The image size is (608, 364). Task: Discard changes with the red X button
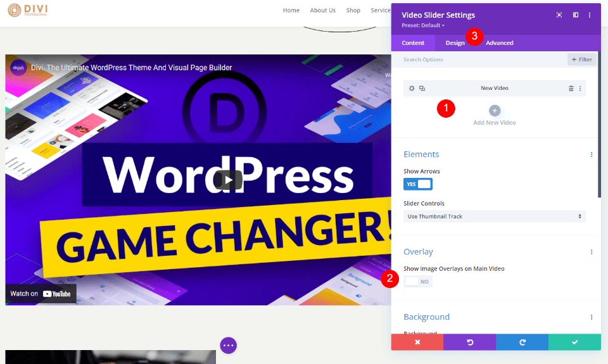pos(417,342)
